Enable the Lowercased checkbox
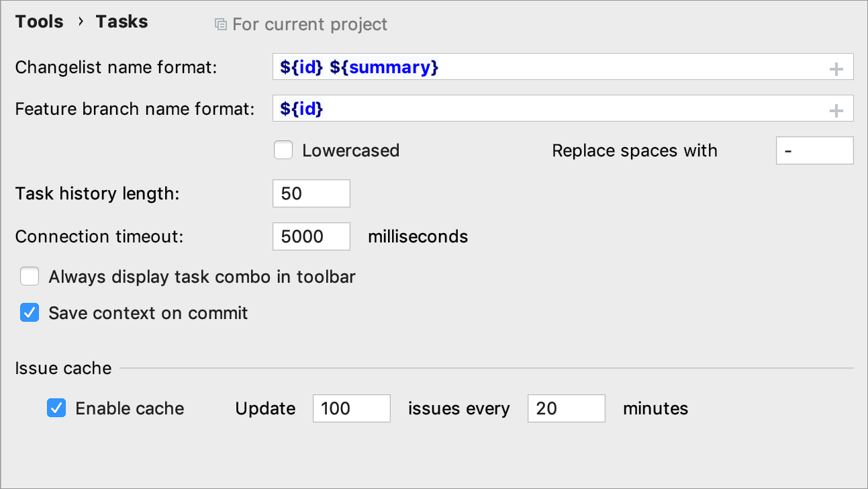 click(x=283, y=150)
